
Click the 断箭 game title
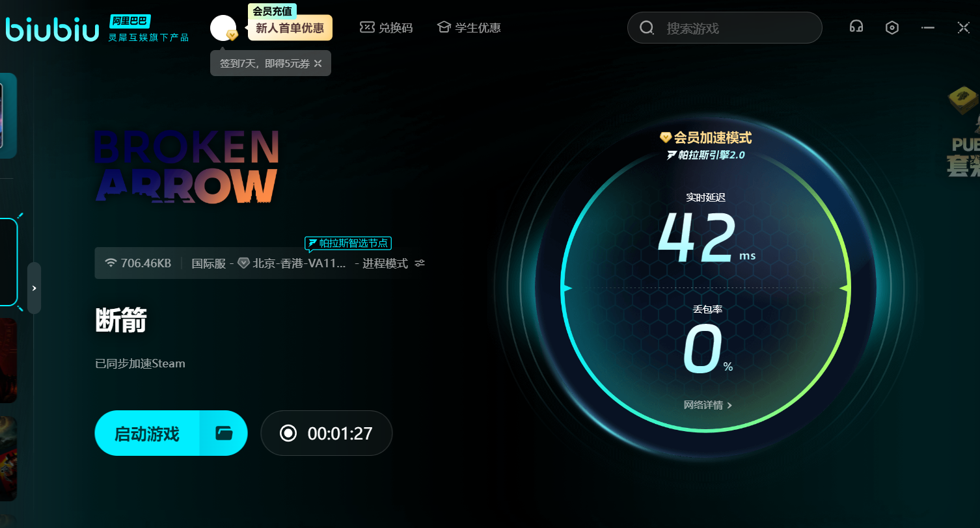(121, 321)
